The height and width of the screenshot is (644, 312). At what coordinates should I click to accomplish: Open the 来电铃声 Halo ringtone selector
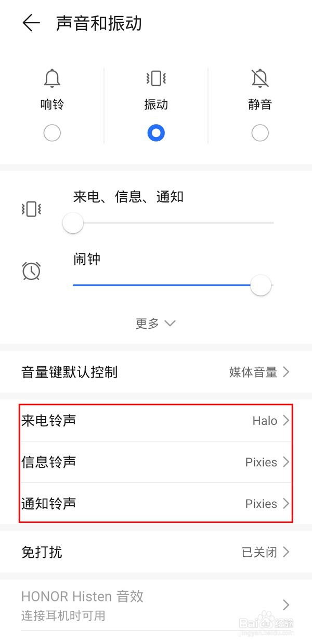(156, 421)
